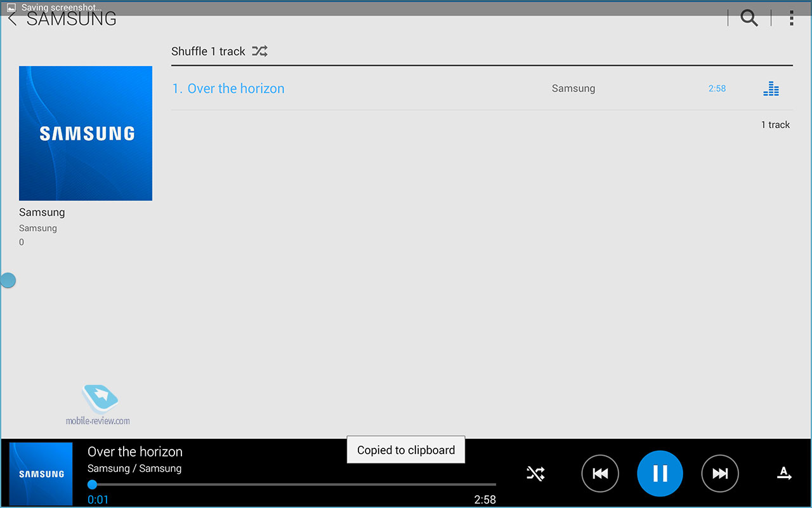The image size is (812, 508).
Task: Dismiss the Copied to clipboard toast
Action: [x=406, y=450]
